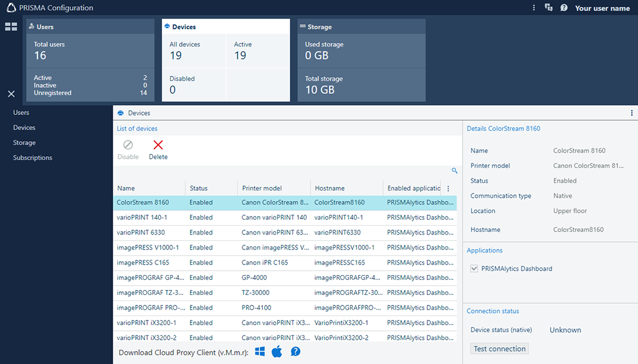Viewport: 638px width, 364px height.
Task: Open the dashboard grid view icon
Action: coord(11,27)
